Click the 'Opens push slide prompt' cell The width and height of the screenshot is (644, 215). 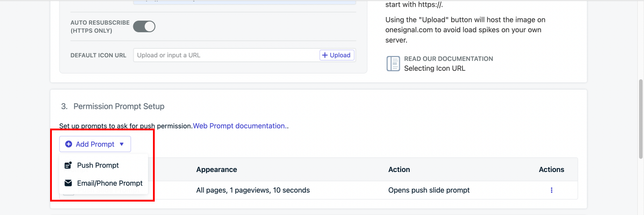pyautogui.click(x=429, y=190)
